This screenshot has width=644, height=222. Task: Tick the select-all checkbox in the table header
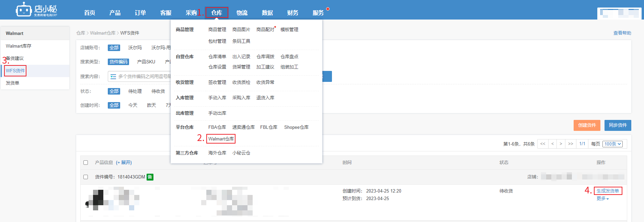(x=86, y=163)
